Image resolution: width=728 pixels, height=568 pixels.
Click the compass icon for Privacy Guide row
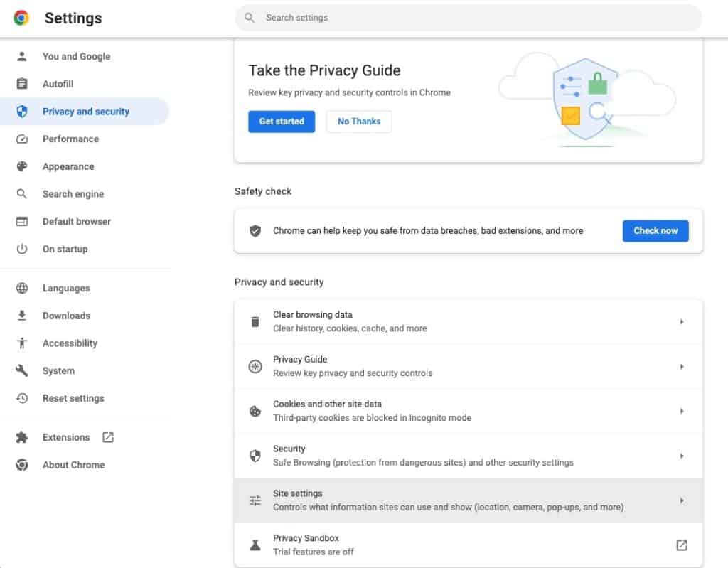255,366
